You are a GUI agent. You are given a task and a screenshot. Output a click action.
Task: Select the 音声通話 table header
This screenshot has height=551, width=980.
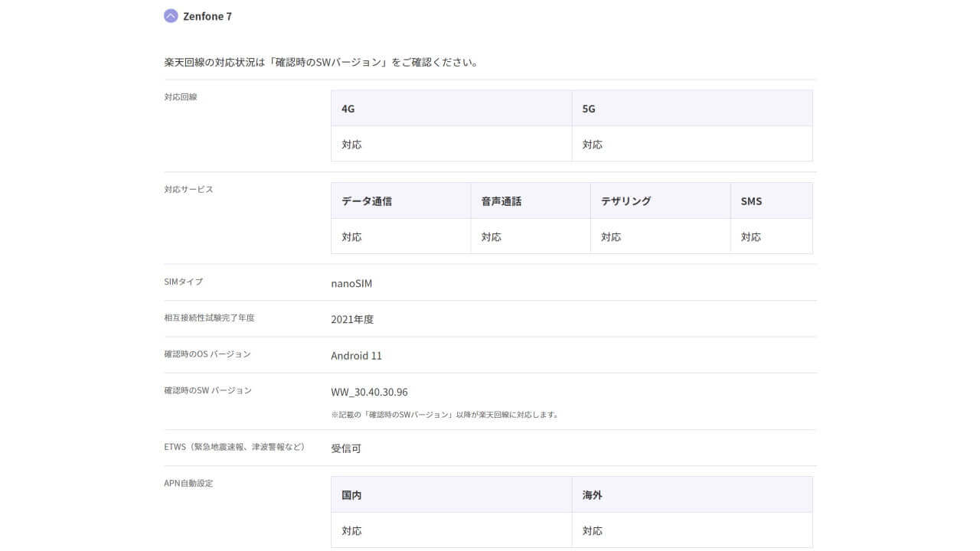500,201
